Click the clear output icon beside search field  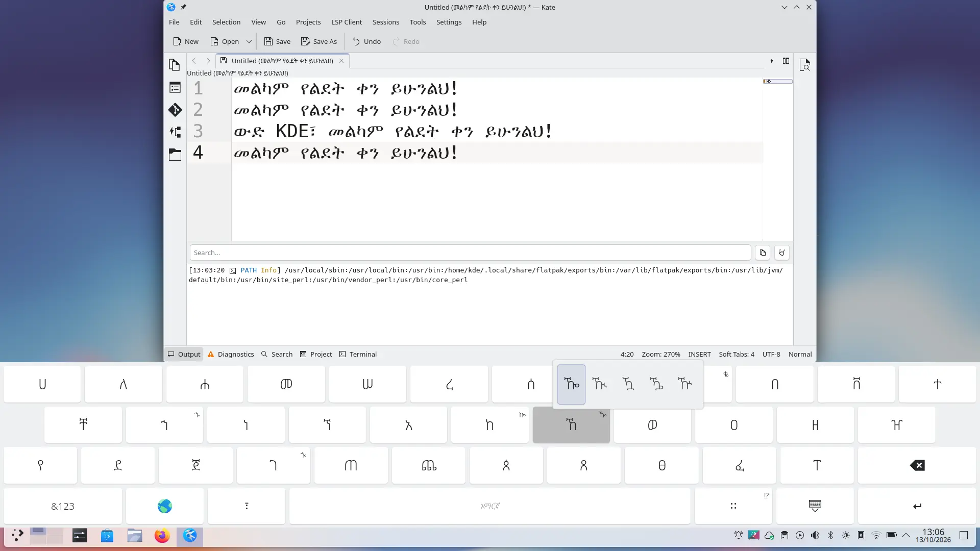point(781,253)
